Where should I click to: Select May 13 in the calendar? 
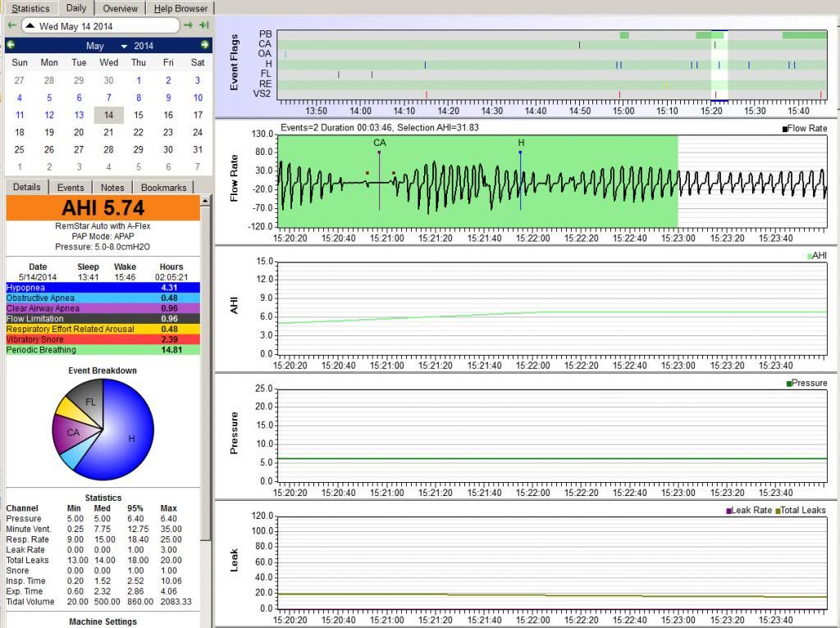click(x=79, y=115)
